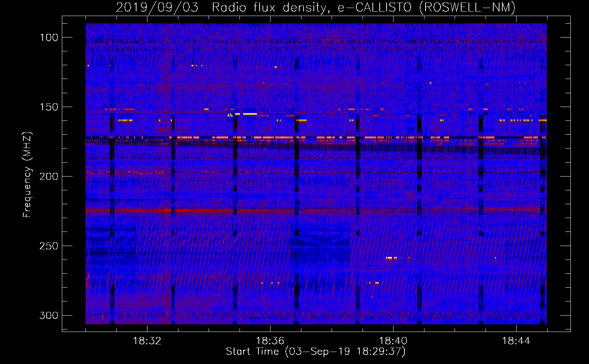The height and width of the screenshot is (364, 589).
Task: Click the red horizontal band near 225 MHz
Action: pos(316,210)
